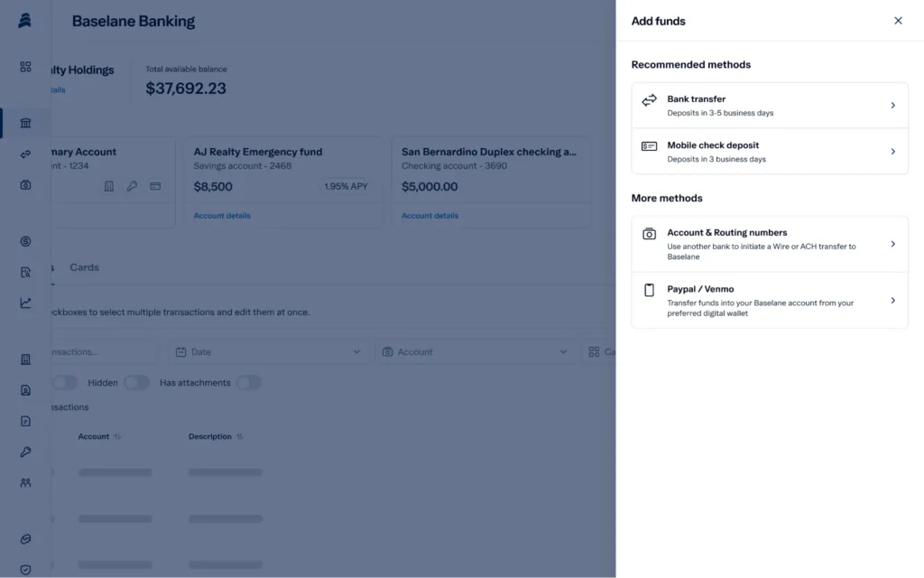This screenshot has width=924, height=578.
Task: Click the Baselane Banking page title
Action: coord(134,22)
